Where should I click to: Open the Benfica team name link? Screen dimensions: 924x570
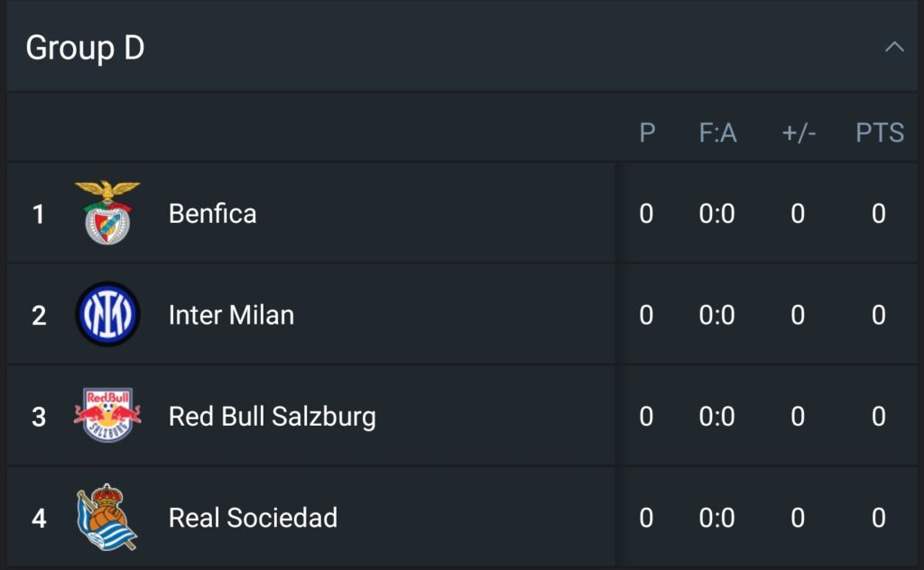tap(213, 213)
